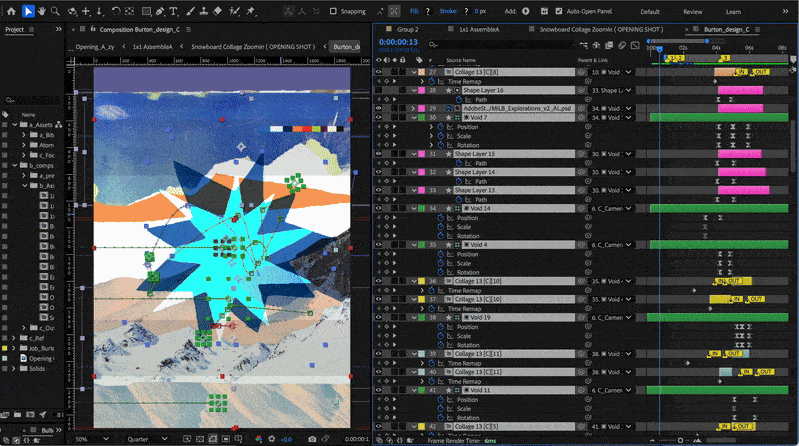Image resolution: width=799 pixels, height=446 pixels.
Task: Switch to the Learn workspace
Action: (x=733, y=11)
